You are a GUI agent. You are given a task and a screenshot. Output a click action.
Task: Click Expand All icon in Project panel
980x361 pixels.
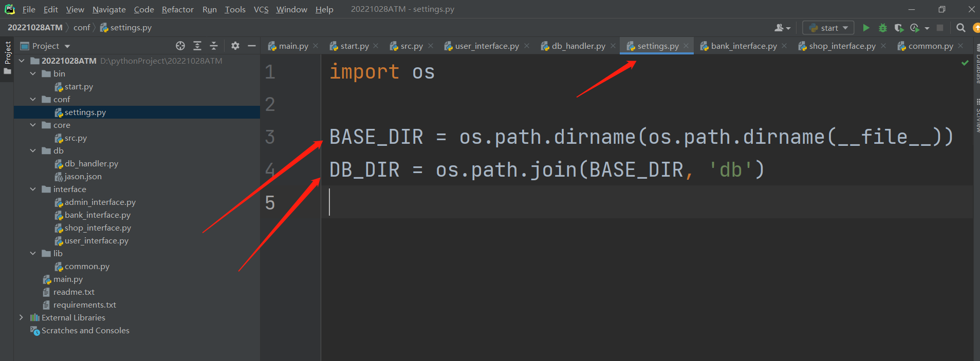[x=197, y=46]
